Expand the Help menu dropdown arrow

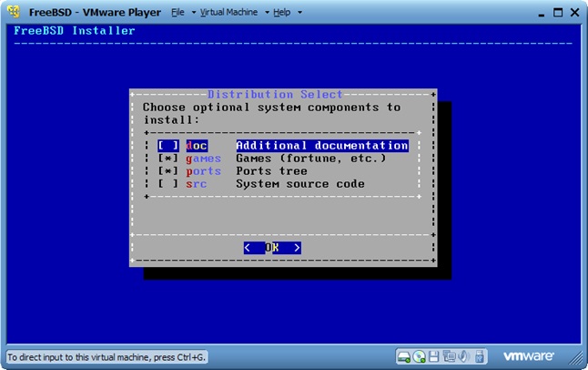(299, 14)
